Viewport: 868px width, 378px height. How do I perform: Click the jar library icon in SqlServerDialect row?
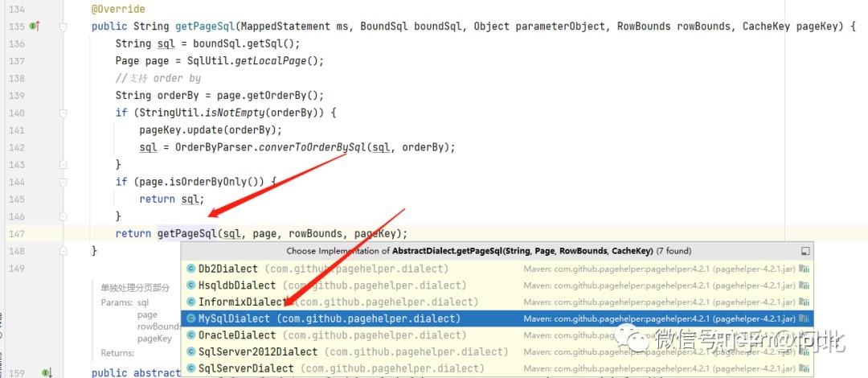click(x=804, y=368)
